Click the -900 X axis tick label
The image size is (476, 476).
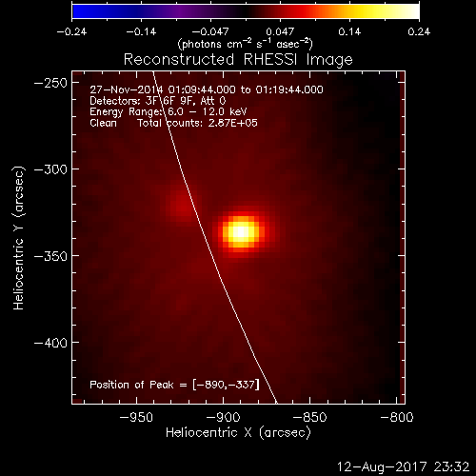[x=224, y=417]
